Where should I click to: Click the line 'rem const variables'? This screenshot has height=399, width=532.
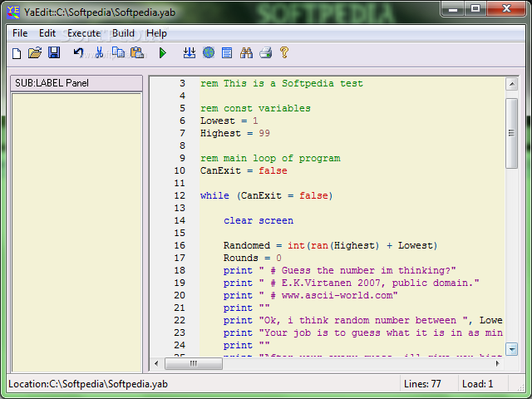coord(255,109)
